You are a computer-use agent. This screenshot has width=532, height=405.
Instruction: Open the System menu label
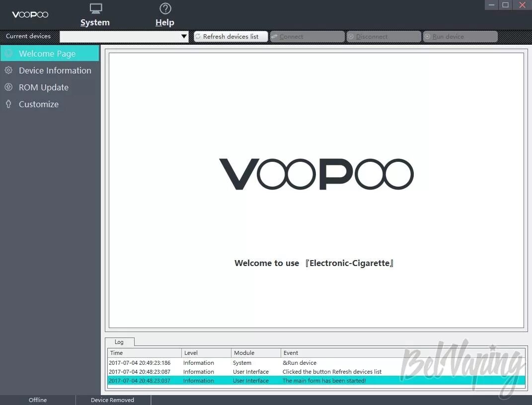click(95, 22)
